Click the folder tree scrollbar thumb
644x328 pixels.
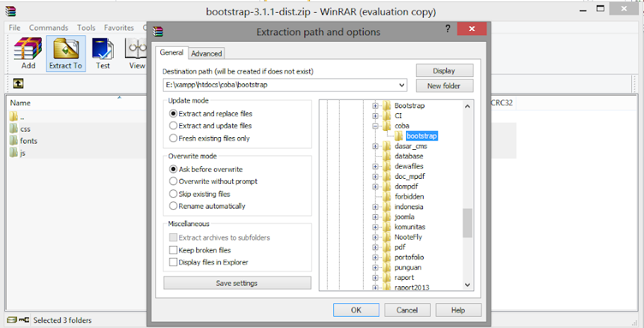click(x=467, y=223)
